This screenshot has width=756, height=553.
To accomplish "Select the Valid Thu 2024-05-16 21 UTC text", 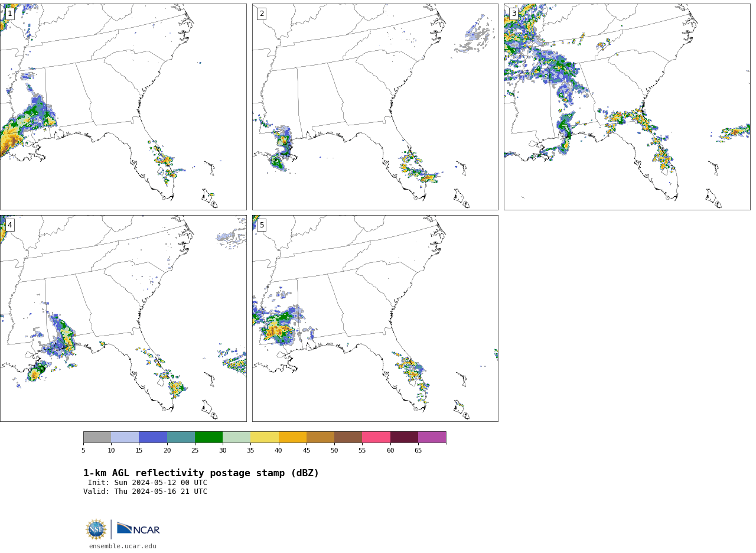I will (145, 492).
